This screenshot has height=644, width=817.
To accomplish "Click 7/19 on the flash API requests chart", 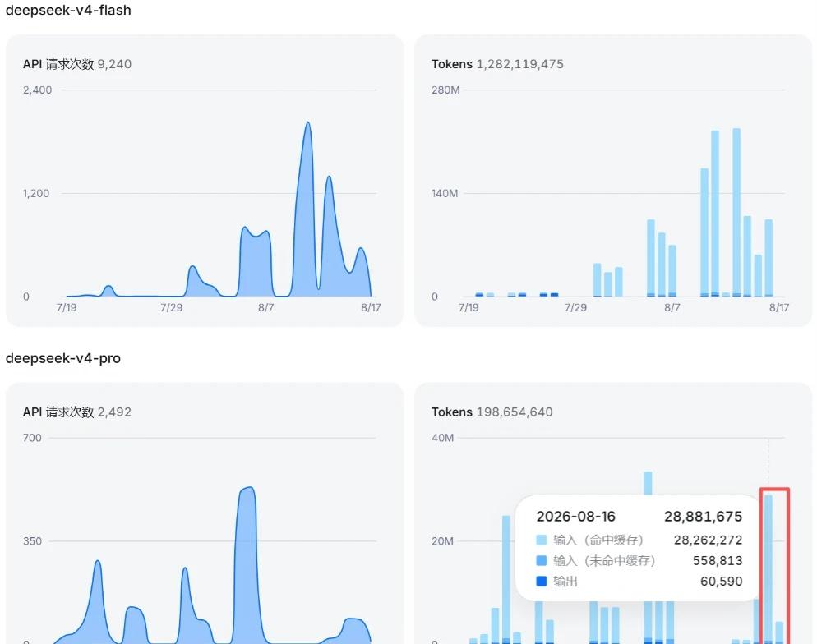I will pos(67,308).
